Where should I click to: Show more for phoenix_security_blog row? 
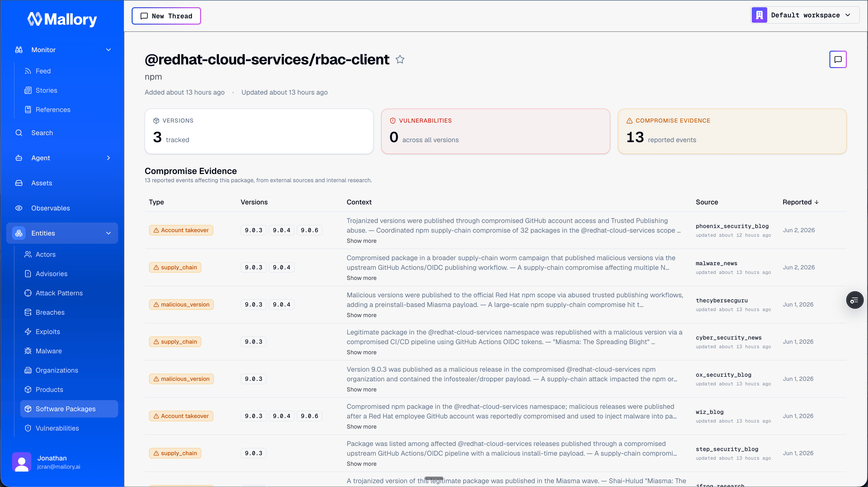pos(361,241)
